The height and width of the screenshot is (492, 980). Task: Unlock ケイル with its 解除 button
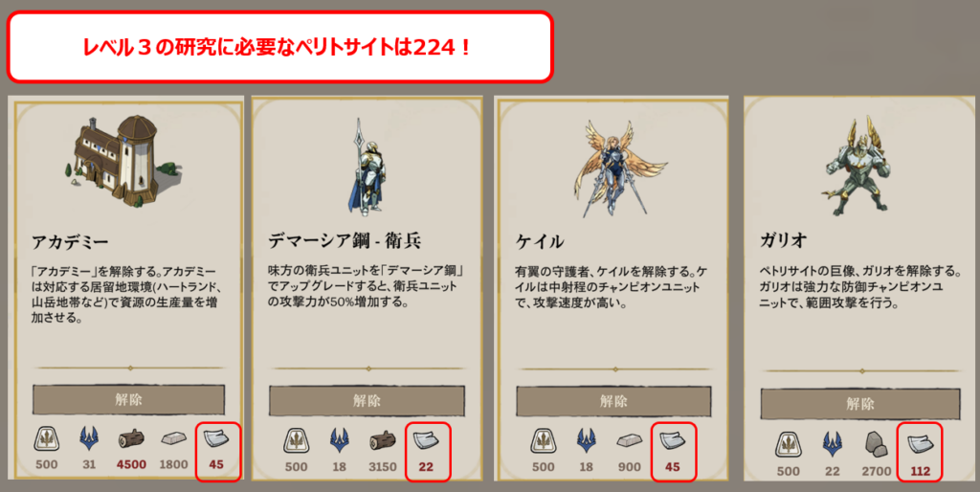[x=613, y=401]
